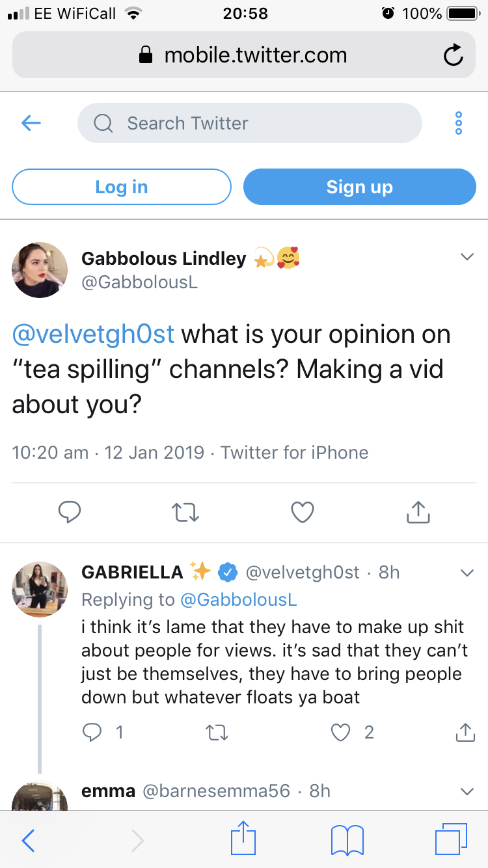Focus the Search Twitter field
Screen dimensions: 488x868
point(250,123)
